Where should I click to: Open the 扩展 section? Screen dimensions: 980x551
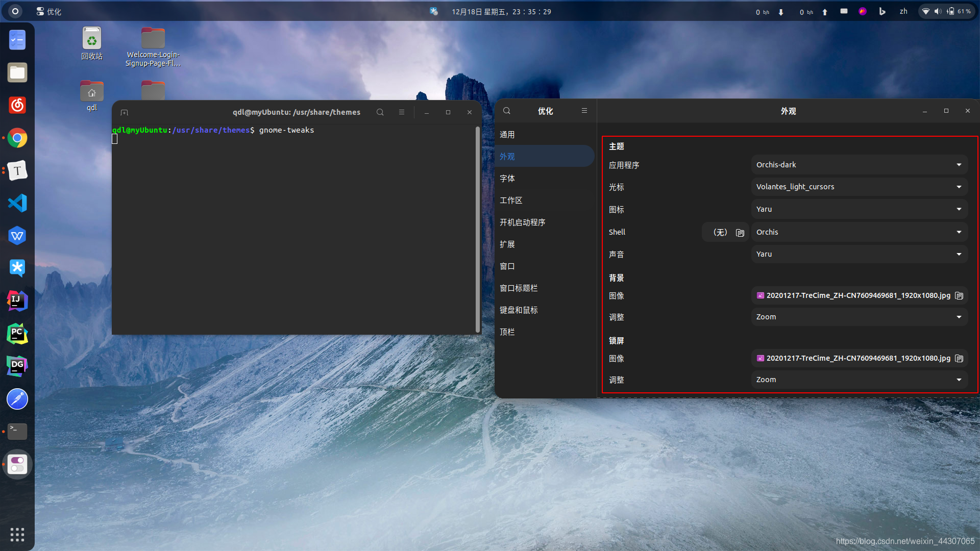pos(507,244)
